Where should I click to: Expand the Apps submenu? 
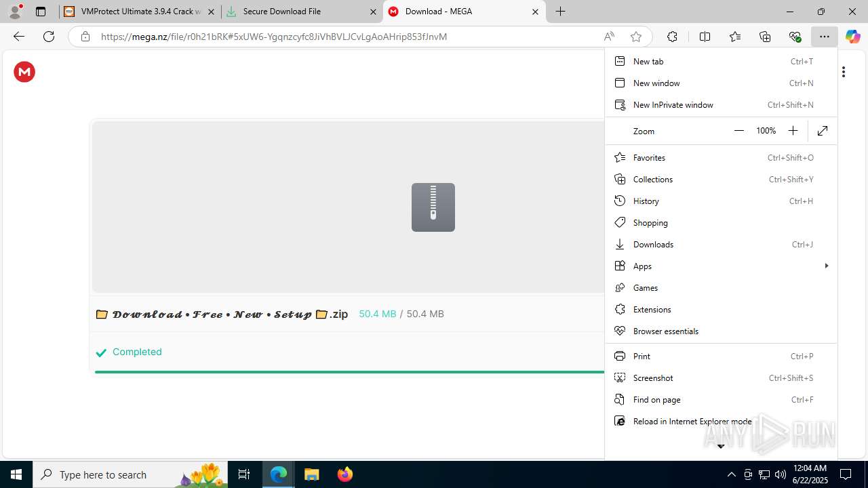[721, 266]
